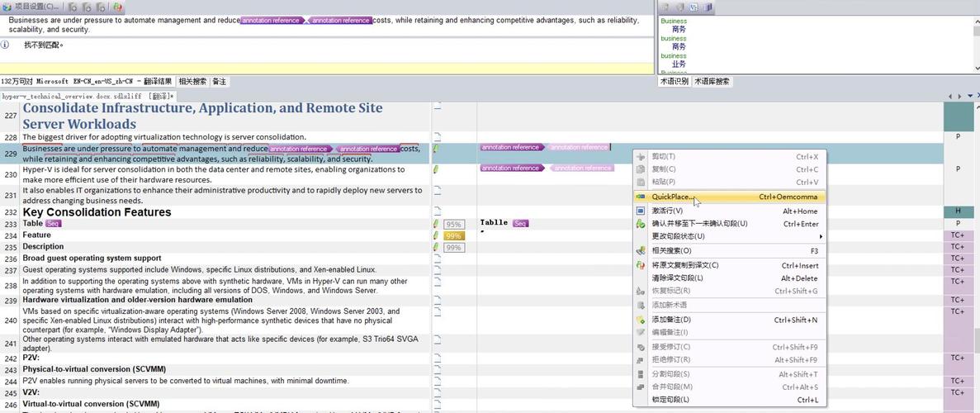The width and height of the screenshot is (980, 413).
Task: Click status pencil icon for segment 235
Action: click(x=436, y=247)
